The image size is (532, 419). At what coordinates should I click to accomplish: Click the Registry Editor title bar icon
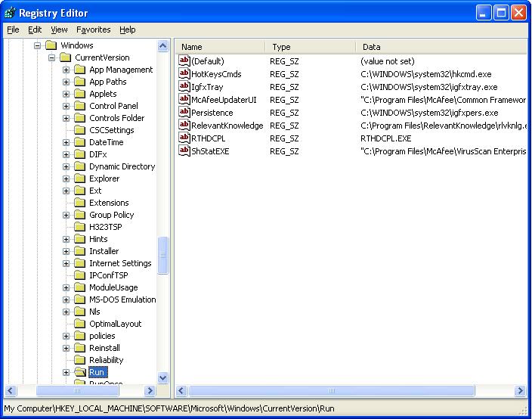[10, 13]
